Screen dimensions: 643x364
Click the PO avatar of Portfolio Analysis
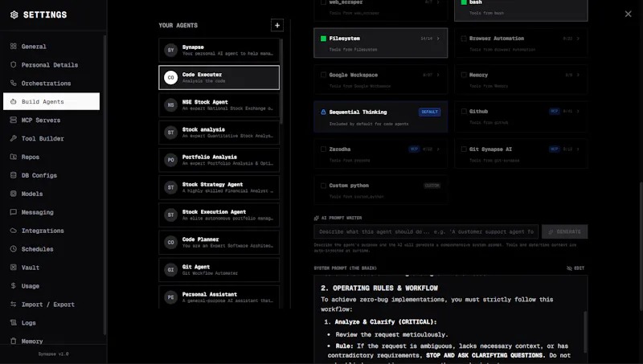170,160
